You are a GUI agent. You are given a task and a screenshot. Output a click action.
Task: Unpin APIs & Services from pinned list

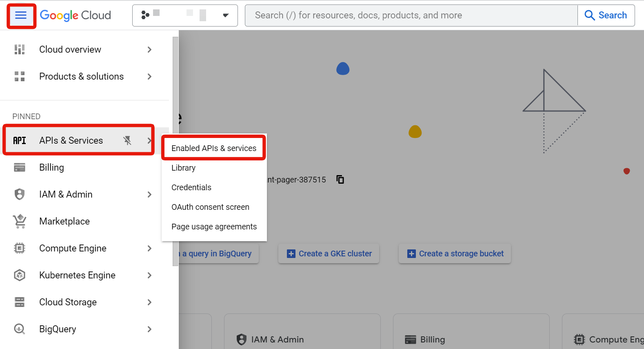coord(127,140)
